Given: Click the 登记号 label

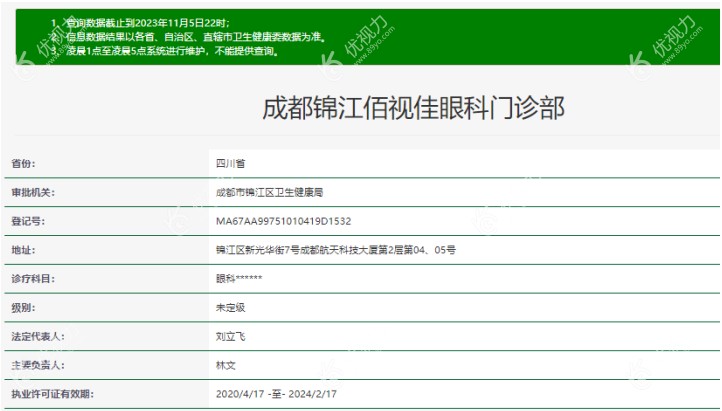Looking at the screenshot, I should [28, 221].
